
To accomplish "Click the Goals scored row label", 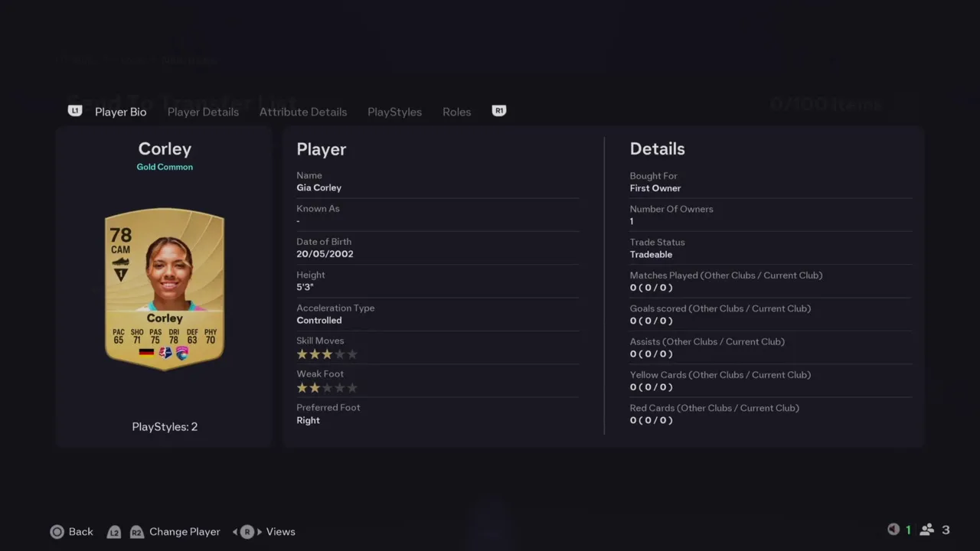I will (720, 308).
